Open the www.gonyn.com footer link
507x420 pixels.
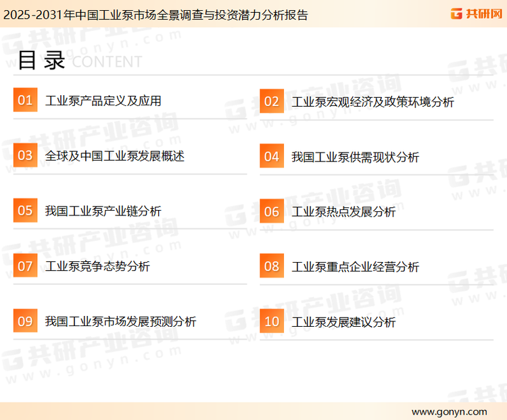point(449,412)
